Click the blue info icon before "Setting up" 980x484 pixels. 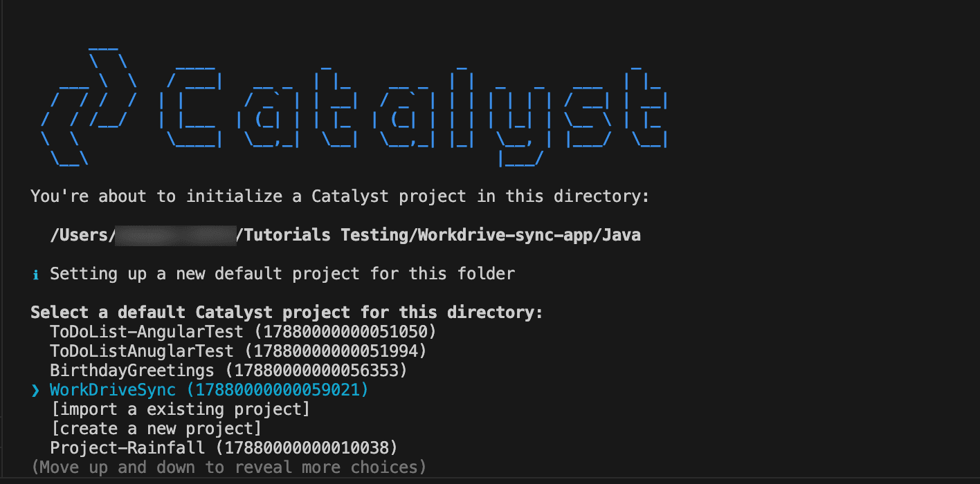[36, 274]
